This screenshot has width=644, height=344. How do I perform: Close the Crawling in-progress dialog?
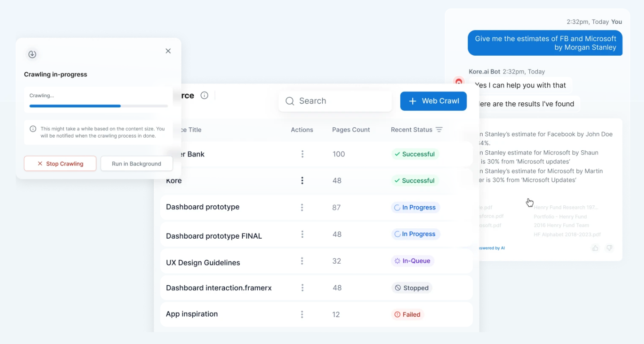click(168, 51)
